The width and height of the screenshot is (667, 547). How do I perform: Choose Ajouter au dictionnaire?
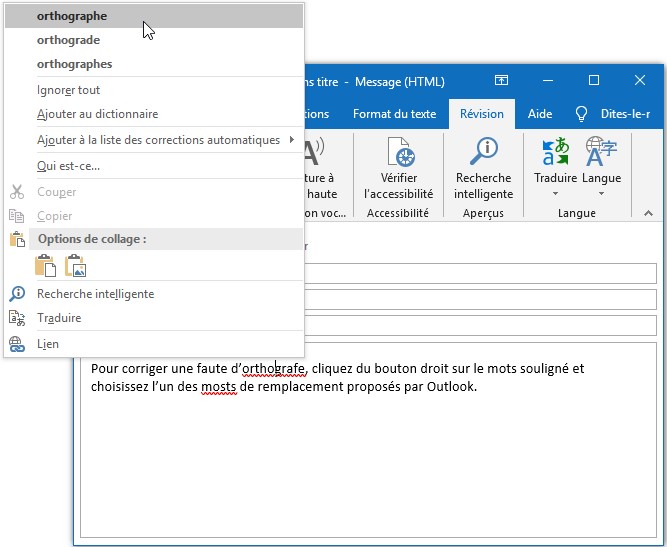[97, 114]
